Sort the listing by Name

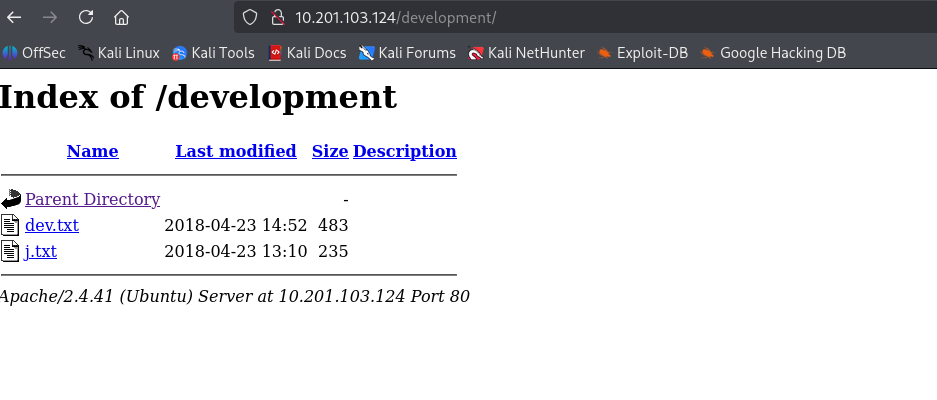93,151
